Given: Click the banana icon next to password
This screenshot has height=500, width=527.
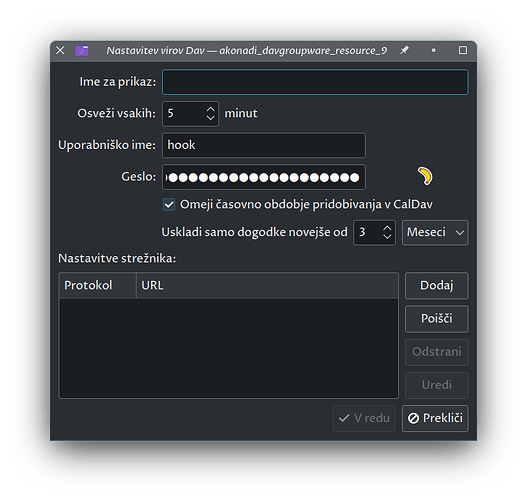Looking at the screenshot, I should coord(425,176).
